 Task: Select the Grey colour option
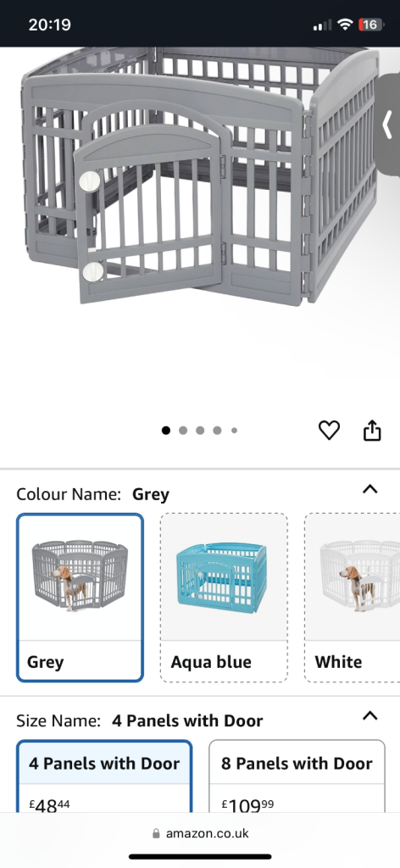(x=81, y=598)
